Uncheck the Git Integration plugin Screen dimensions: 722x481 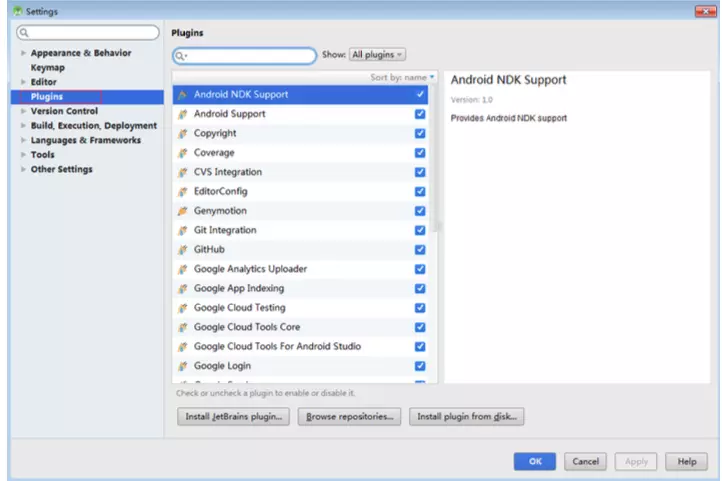click(420, 230)
